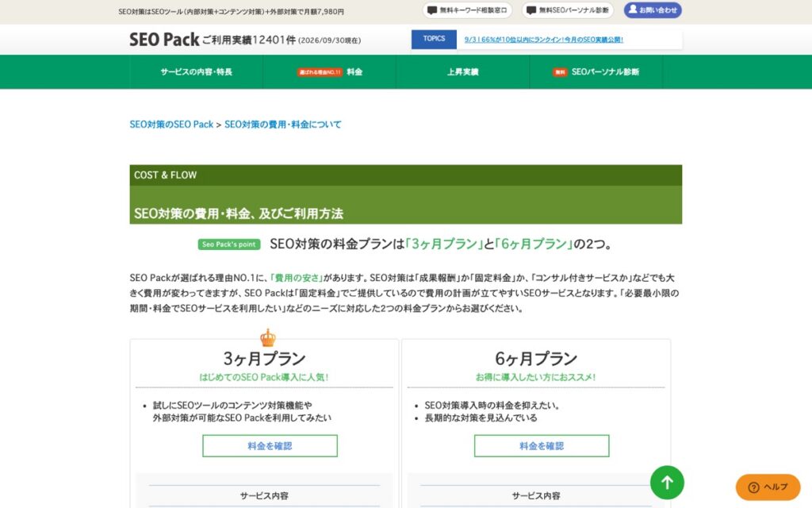
Task: Open the 無料キーワード相談窓口 button
Action: click(x=467, y=10)
